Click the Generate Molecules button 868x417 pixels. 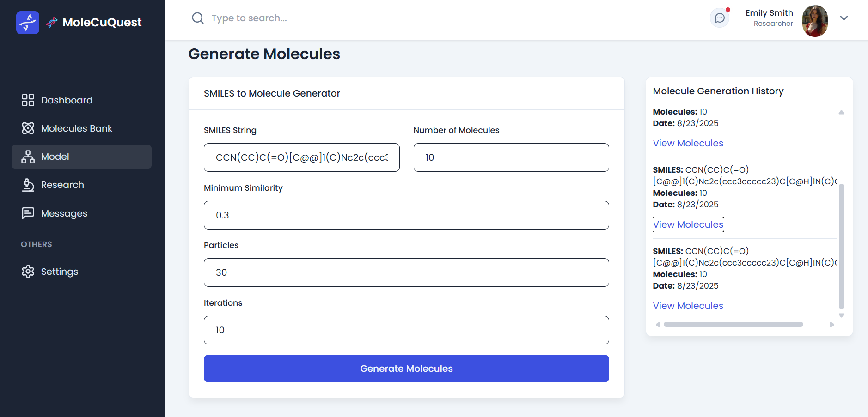[406, 369]
